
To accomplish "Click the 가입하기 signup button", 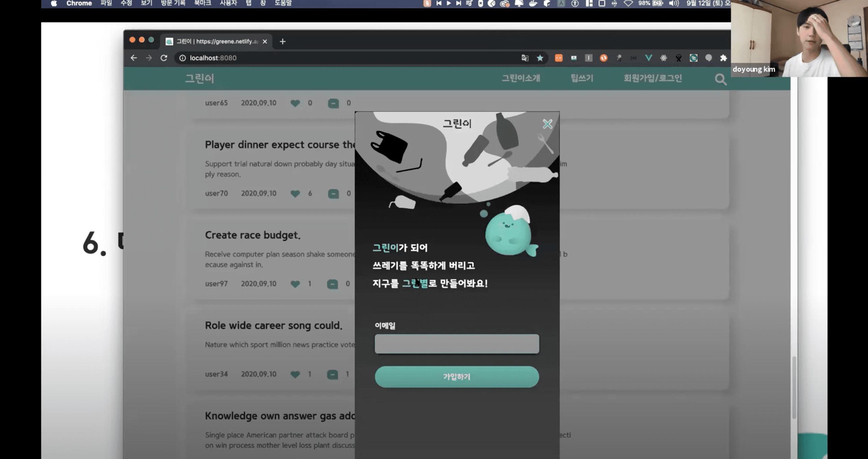I will 457,377.
